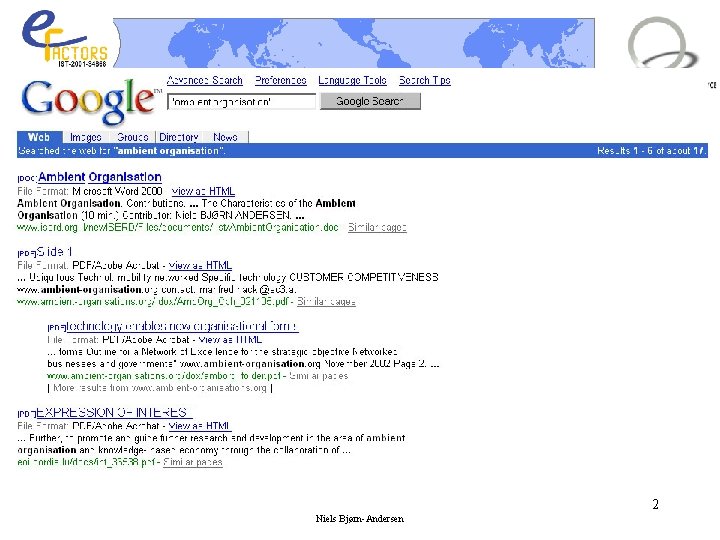The width and height of the screenshot is (720, 540).
Task: Click the grey ring logo at top right
Action: click(662, 44)
